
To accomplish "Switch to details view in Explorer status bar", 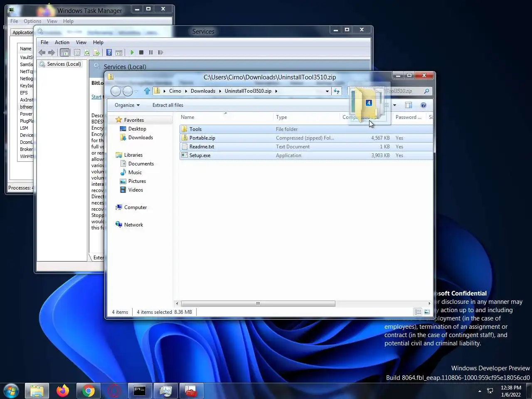I will (418, 312).
